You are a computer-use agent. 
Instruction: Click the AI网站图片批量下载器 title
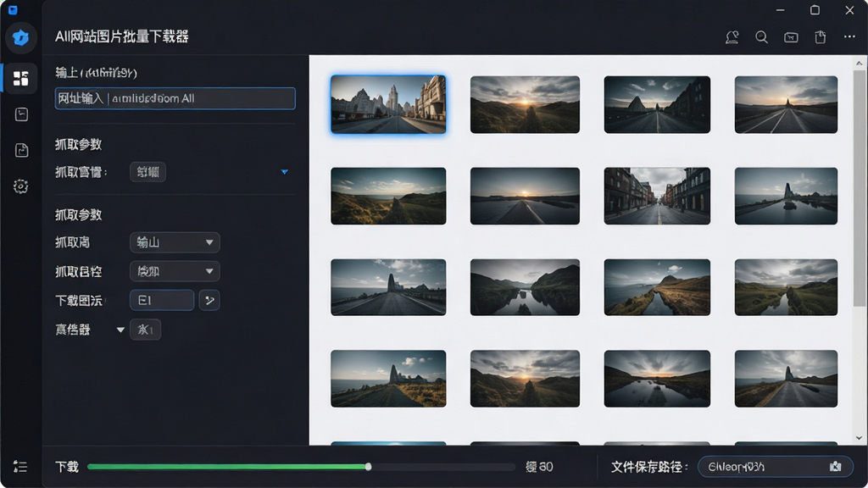pyautogui.click(x=122, y=37)
